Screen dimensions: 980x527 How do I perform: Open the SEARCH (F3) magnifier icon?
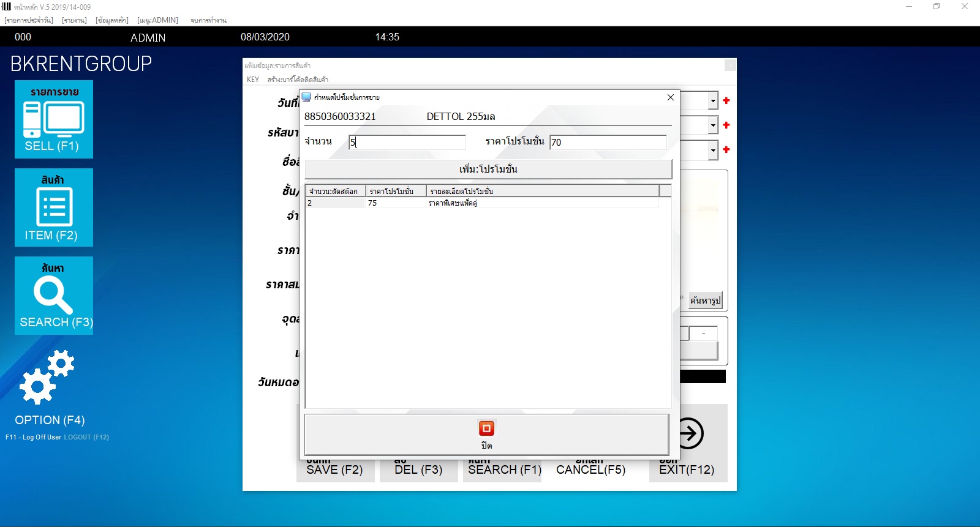(54, 296)
